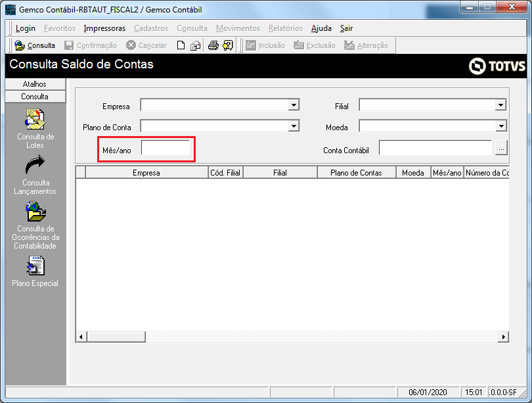Click the document copy toolbar icon
Viewport: 532px width, 403px height.
point(195,45)
